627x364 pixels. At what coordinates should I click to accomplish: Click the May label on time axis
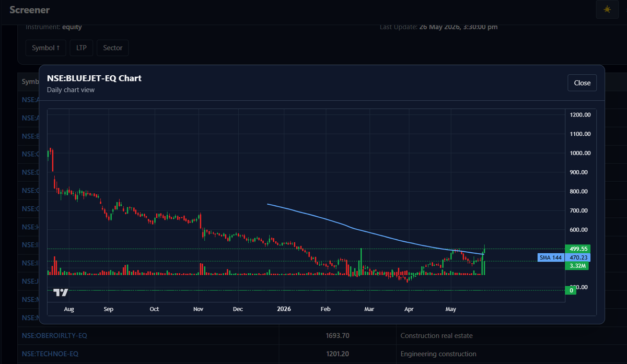[x=450, y=309]
